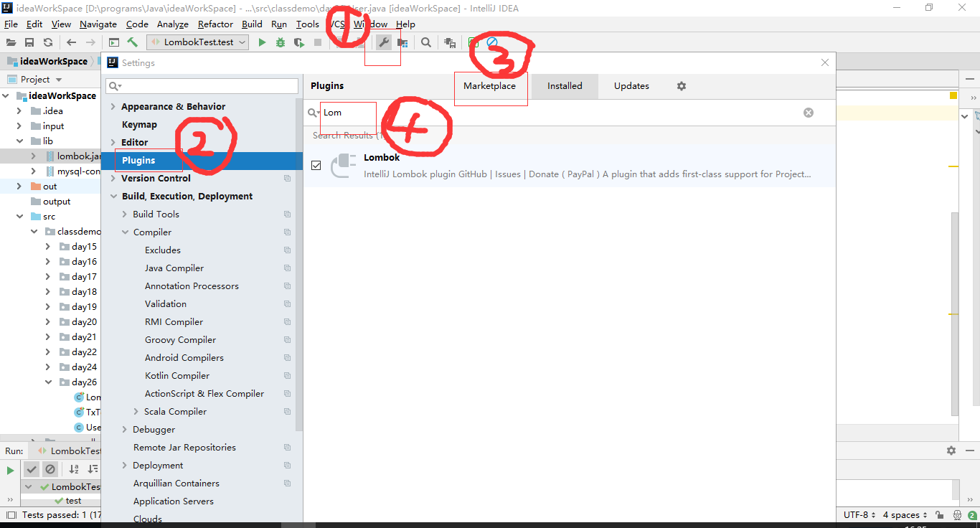
Task: Switch to the Marketplace tab
Action: 489,86
